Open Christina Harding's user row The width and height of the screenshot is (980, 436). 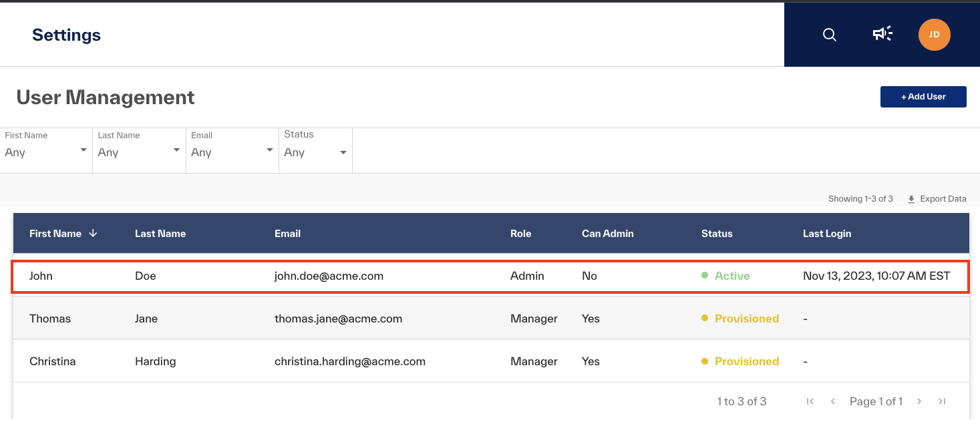[491, 361]
